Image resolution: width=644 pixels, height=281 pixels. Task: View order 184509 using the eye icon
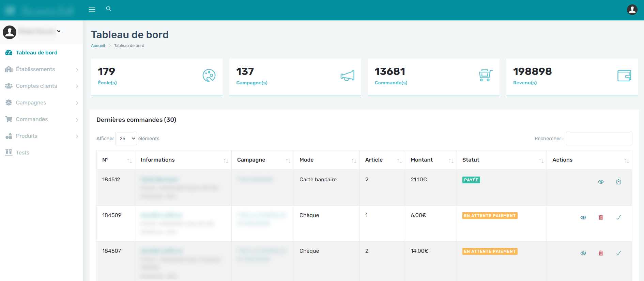point(583,217)
